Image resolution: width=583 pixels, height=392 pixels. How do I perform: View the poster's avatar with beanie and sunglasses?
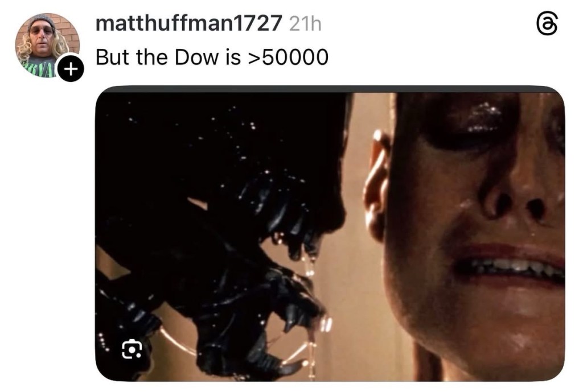47,45
